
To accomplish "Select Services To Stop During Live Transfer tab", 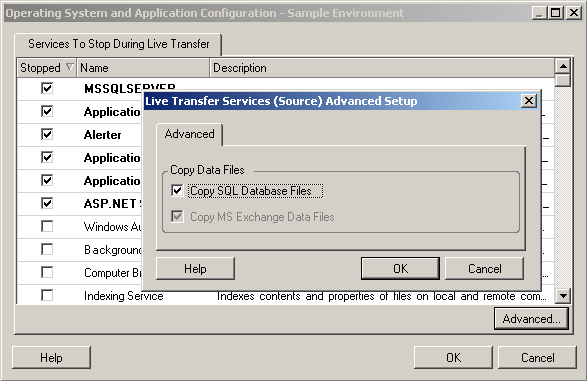I will (x=118, y=44).
